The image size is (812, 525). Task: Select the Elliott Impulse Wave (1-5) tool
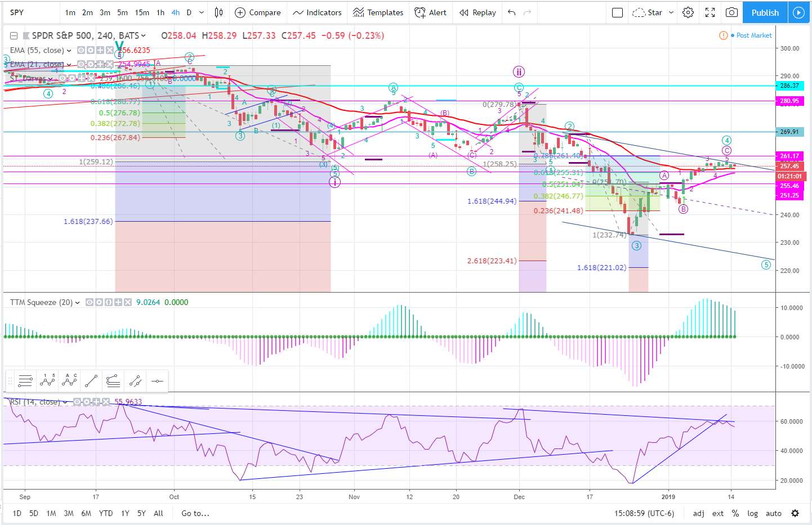47,382
